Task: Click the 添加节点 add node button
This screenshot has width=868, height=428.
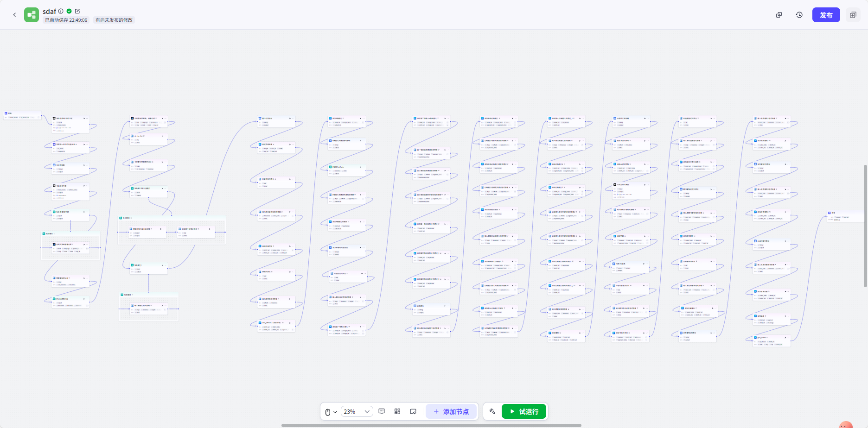Action: tap(451, 411)
